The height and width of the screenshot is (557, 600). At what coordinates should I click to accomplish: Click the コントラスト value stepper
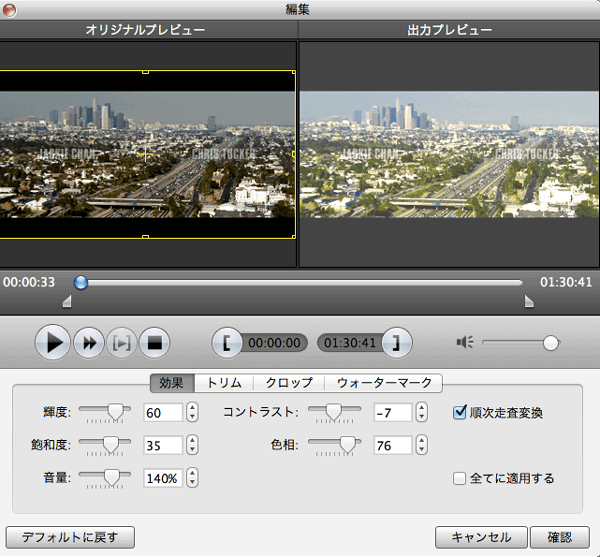pyautogui.click(x=421, y=412)
